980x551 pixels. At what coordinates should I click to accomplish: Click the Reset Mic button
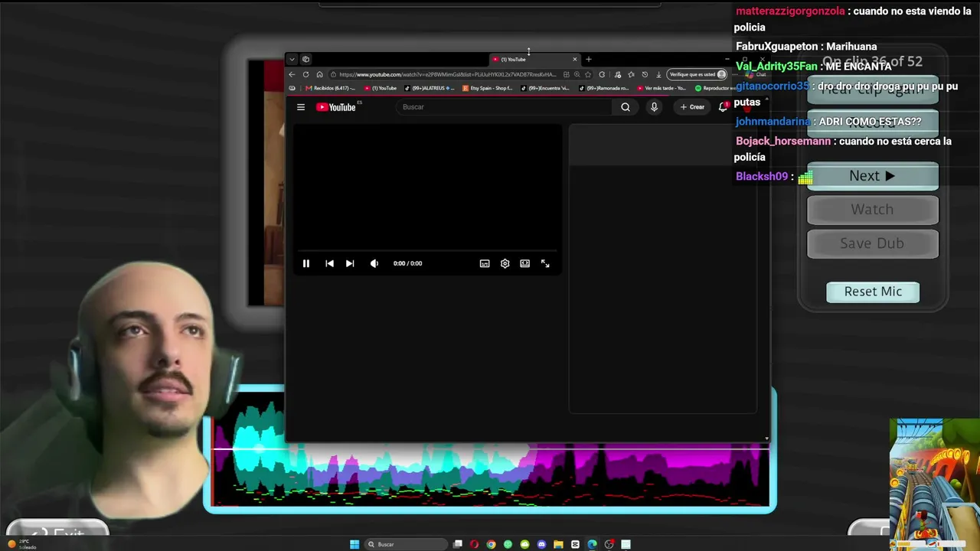click(x=873, y=292)
